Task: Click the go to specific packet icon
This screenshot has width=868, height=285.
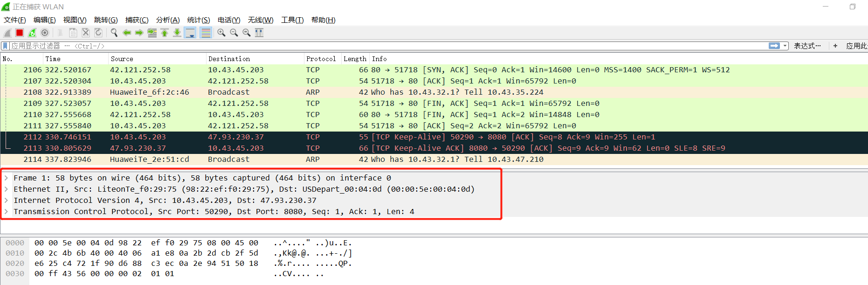Action: tap(152, 33)
